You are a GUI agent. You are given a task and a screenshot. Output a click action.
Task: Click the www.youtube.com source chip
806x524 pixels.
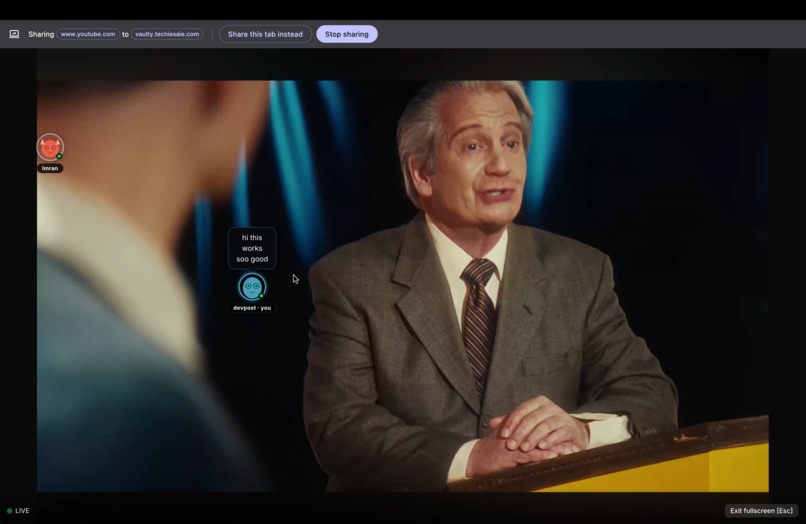pyautogui.click(x=88, y=34)
